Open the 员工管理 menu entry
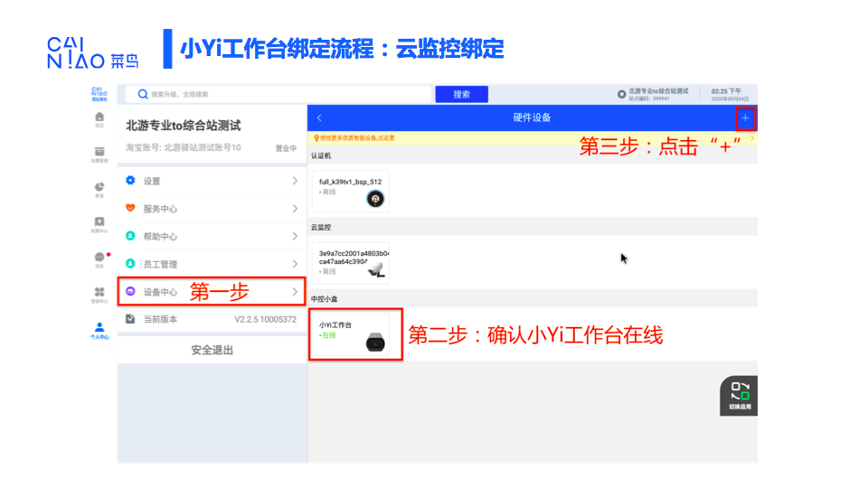868x488 pixels. (212, 264)
